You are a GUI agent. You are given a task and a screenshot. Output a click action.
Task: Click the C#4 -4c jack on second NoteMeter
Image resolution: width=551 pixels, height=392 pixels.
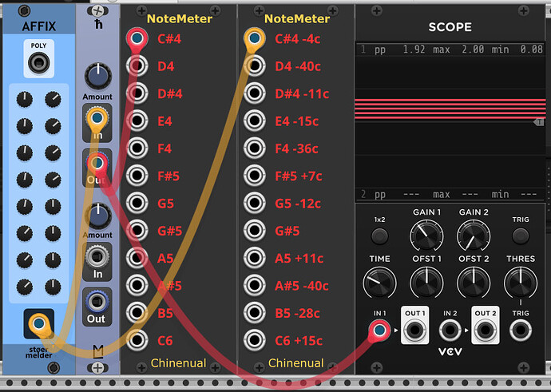coord(255,38)
